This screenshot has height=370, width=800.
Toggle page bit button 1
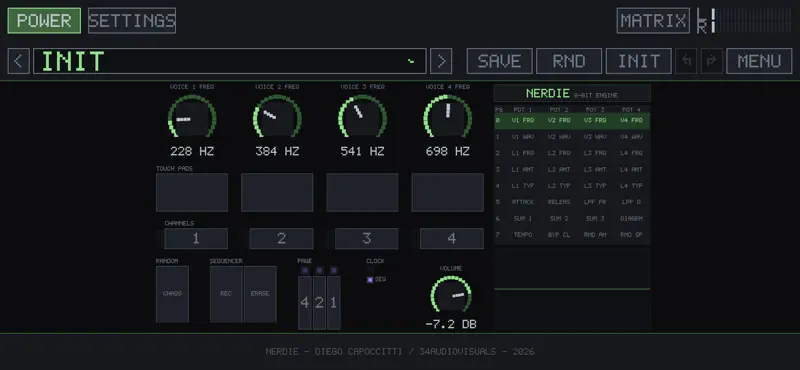[x=333, y=303]
